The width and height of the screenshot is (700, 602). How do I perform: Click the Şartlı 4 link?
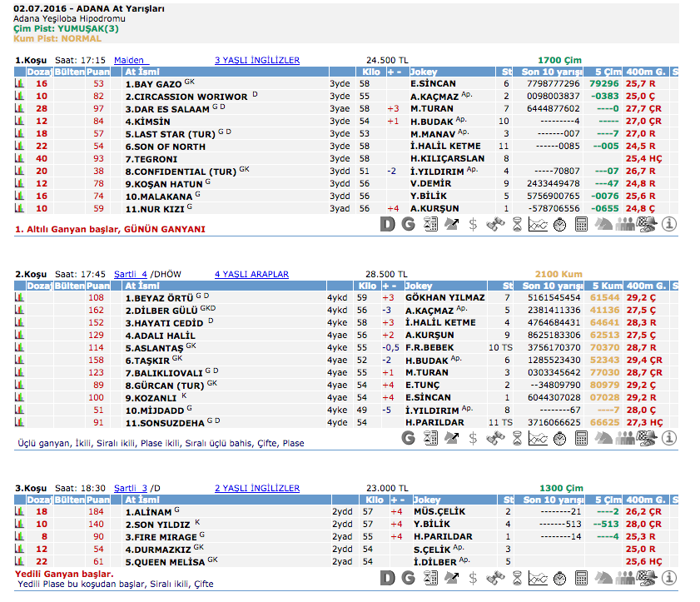131,274
